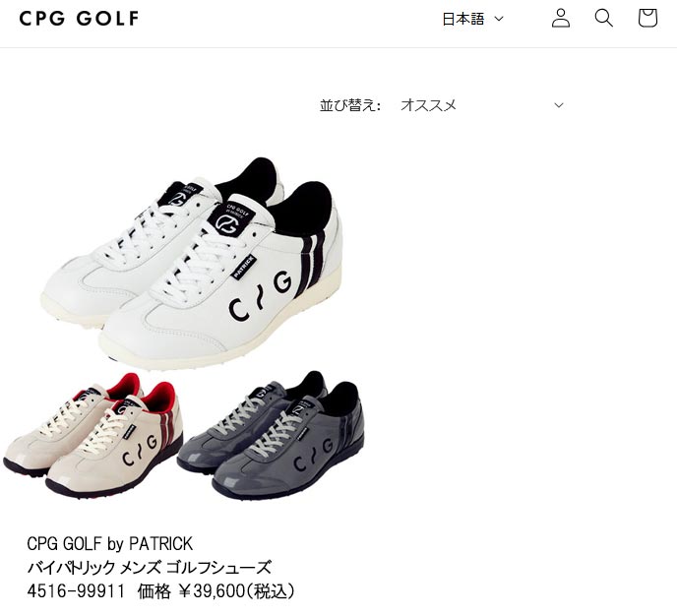
Task: Open the CPG GOLF by PATRICK product title
Action: 109,543
